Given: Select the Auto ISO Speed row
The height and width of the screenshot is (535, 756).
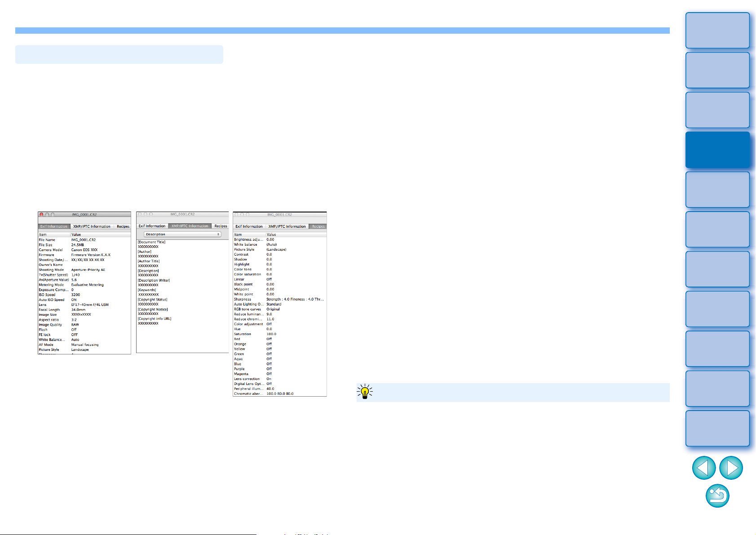Looking at the screenshot, I should point(84,300).
